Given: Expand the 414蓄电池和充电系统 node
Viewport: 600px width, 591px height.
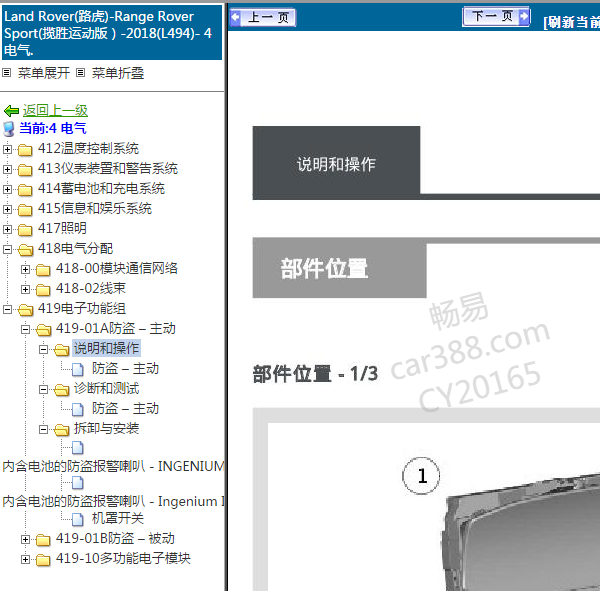Looking at the screenshot, I should pyautogui.click(x=7, y=189).
